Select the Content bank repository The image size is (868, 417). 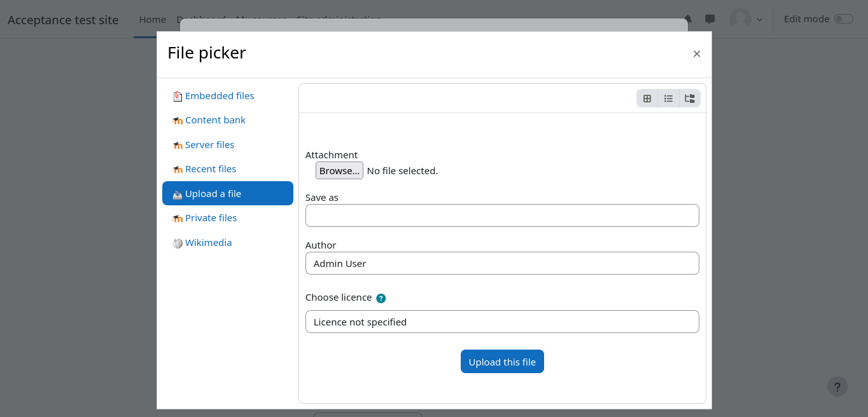[215, 120]
